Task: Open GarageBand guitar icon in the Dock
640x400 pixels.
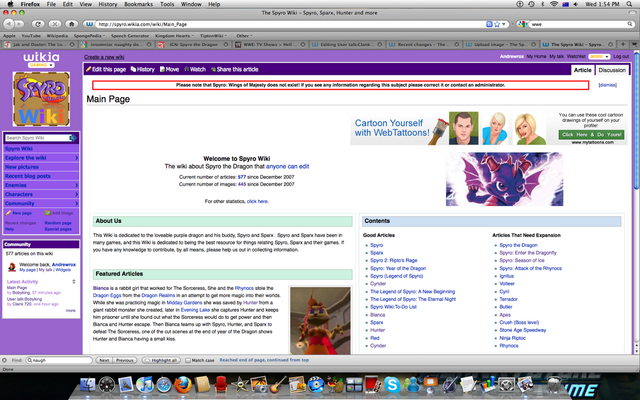Action: pyautogui.click(x=278, y=384)
